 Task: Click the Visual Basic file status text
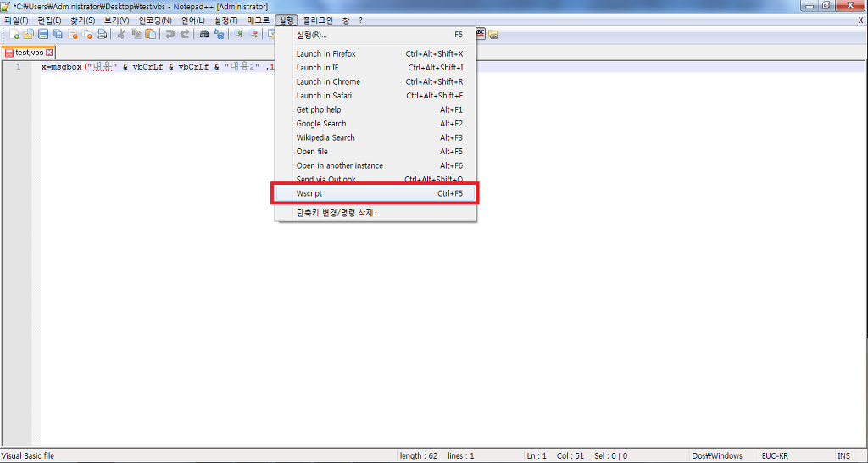[28, 456]
